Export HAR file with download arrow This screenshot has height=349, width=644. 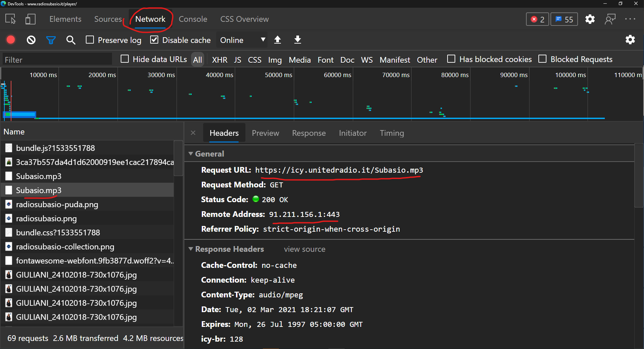click(x=297, y=40)
